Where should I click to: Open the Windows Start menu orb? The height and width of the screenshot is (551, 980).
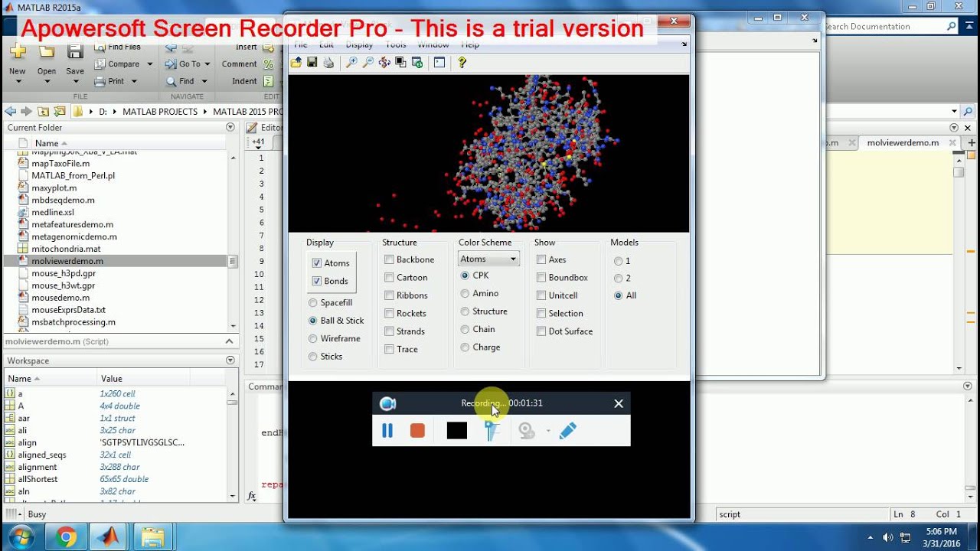[21, 538]
